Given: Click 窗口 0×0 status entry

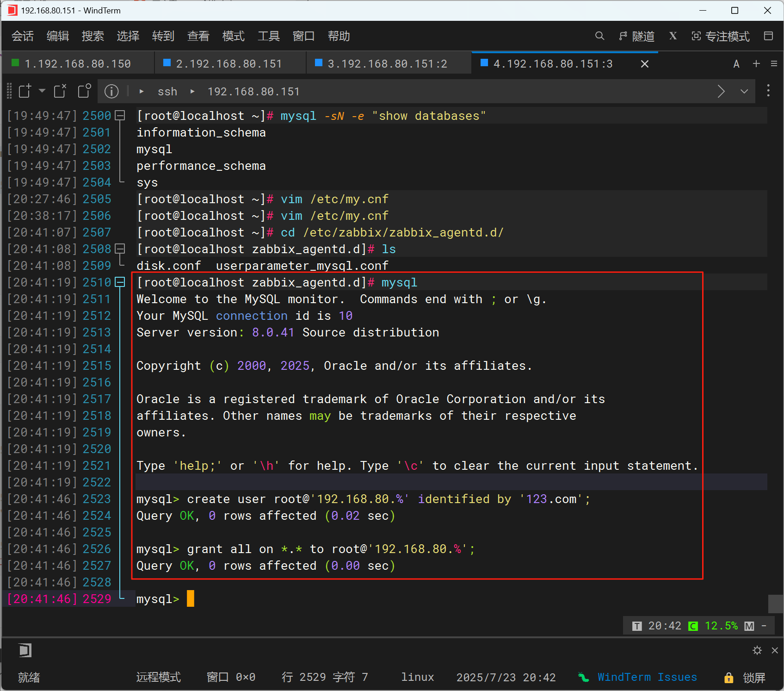Looking at the screenshot, I should pyautogui.click(x=231, y=677).
